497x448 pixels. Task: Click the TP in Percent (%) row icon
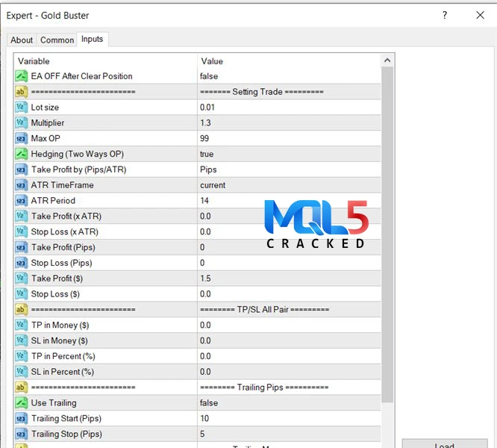tap(21, 356)
